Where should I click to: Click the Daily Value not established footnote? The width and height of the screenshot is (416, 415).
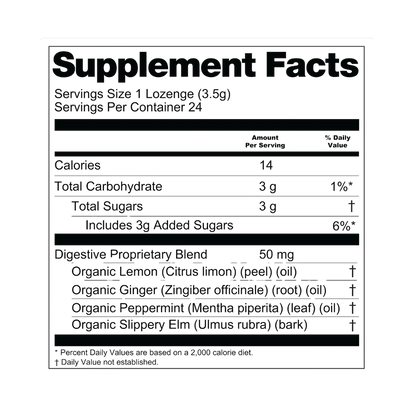[x=106, y=362]
